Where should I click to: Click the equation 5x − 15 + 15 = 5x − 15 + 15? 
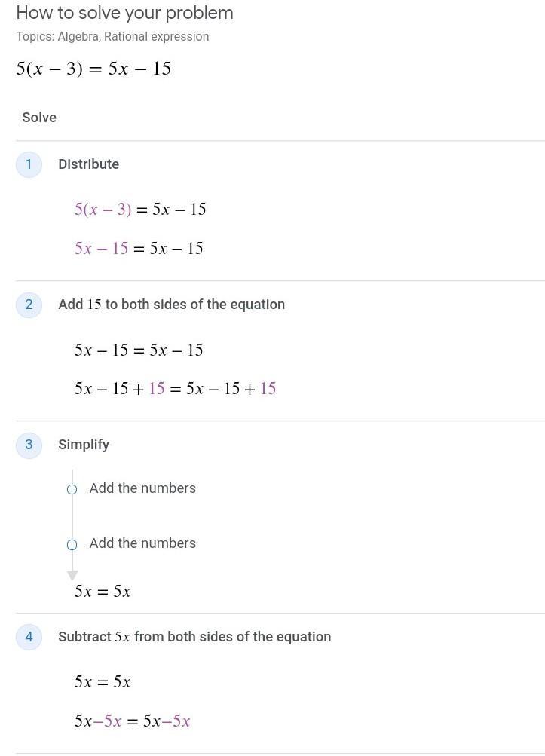point(175,389)
